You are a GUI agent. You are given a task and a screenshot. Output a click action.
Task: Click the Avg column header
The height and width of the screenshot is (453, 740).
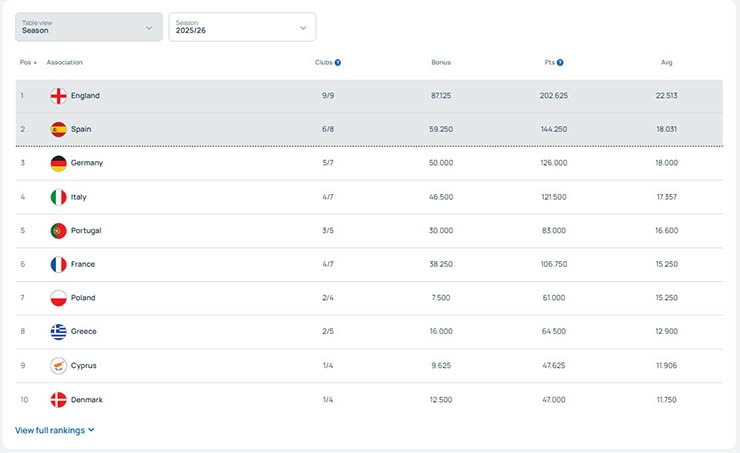[666, 63]
